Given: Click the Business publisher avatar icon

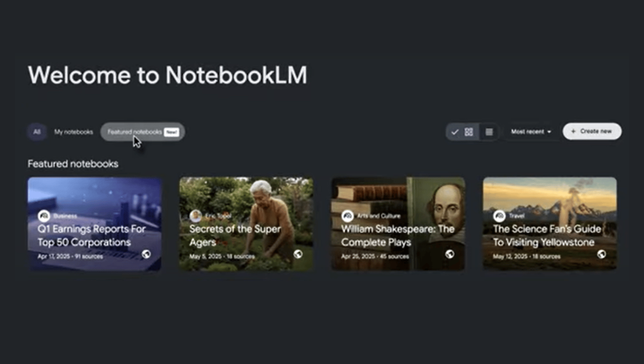Looking at the screenshot, I should [x=44, y=216].
